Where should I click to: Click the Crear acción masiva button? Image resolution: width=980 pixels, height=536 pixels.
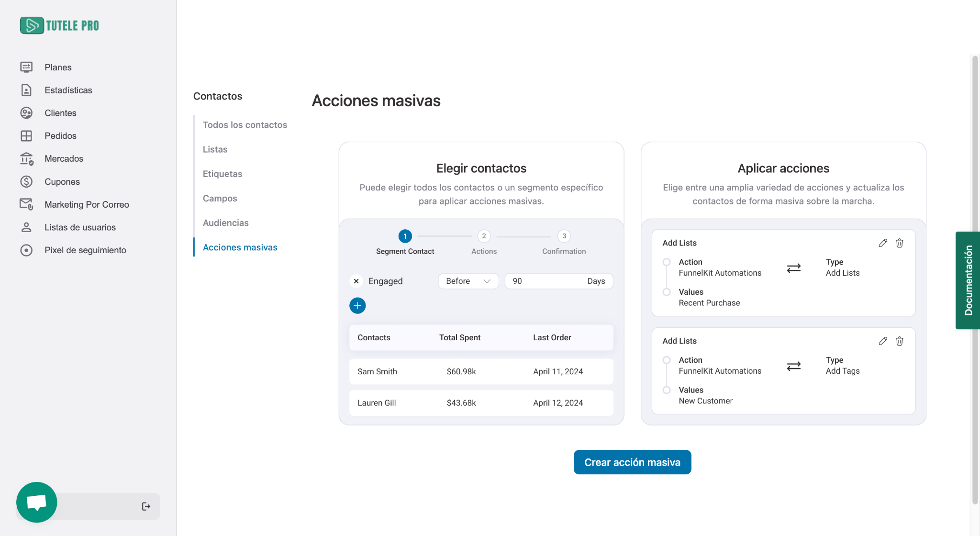pos(632,462)
